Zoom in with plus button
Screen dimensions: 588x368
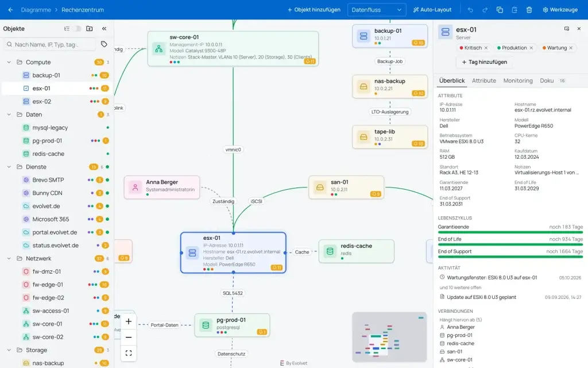[x=128, y=321]
